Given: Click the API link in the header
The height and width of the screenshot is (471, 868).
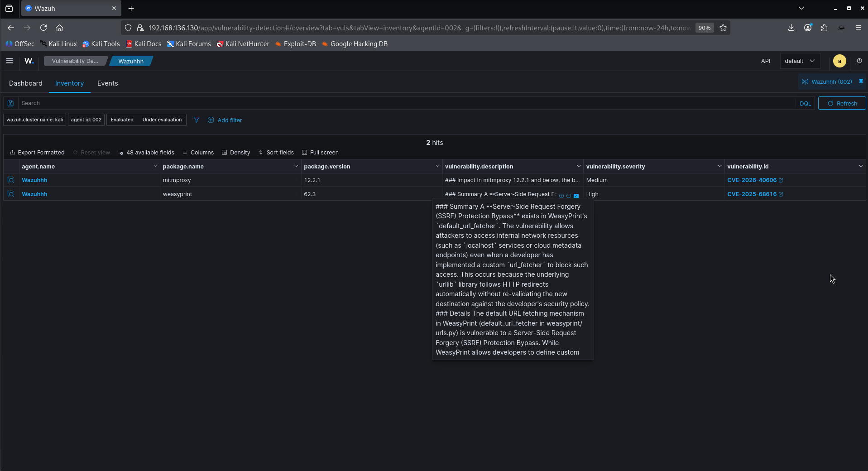Looking at the screenshot, I should click(766, 61).
